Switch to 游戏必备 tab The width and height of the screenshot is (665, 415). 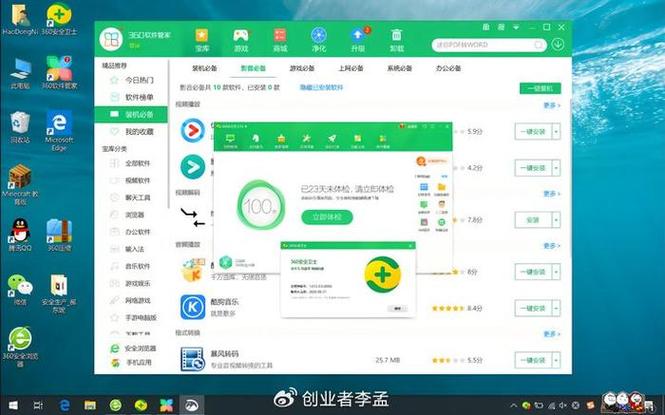pos(302,68)
